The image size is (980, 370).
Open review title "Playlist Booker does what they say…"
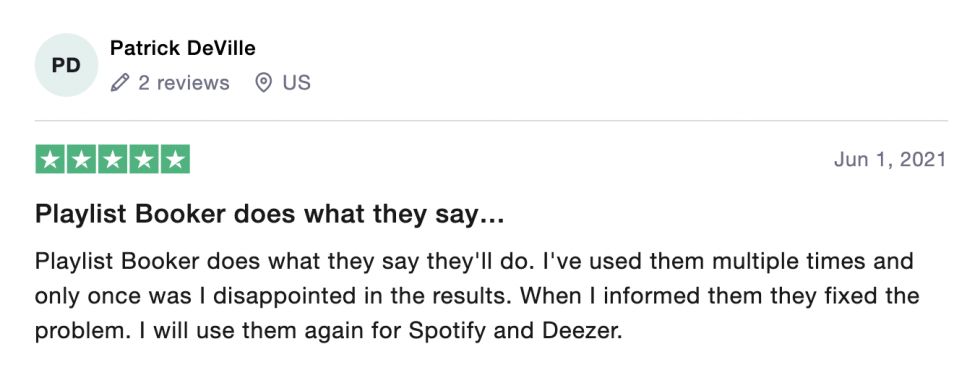(269, 215)
